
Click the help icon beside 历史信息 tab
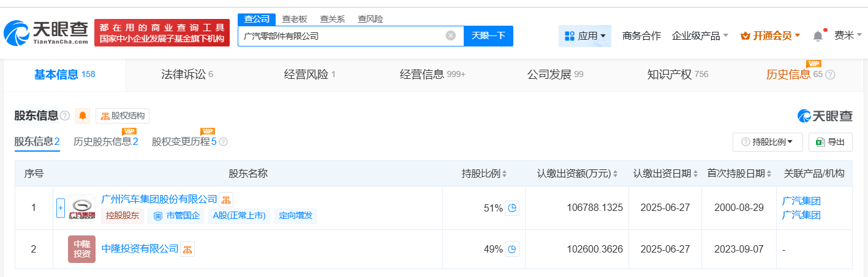tap(831, 75)
